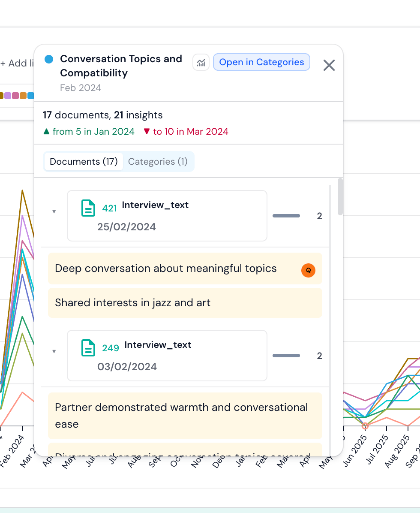Click the grey relevance bar for document 249
The image size is (420, 513).
coord(286,356)
